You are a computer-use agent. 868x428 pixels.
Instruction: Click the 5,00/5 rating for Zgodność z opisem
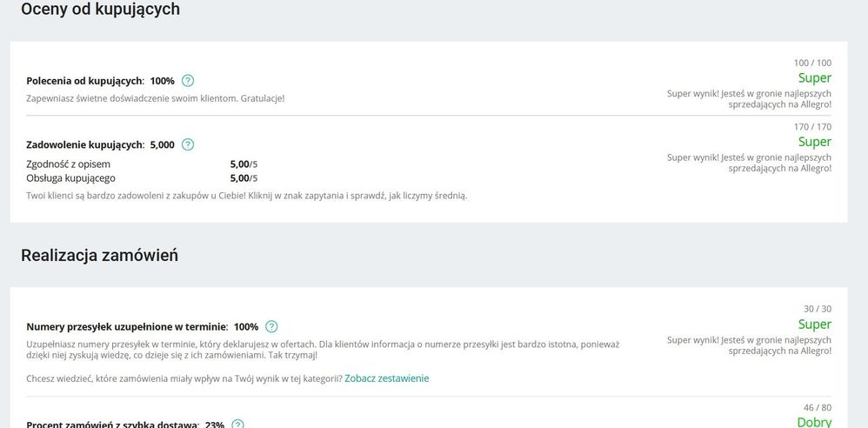pos(244,164)
